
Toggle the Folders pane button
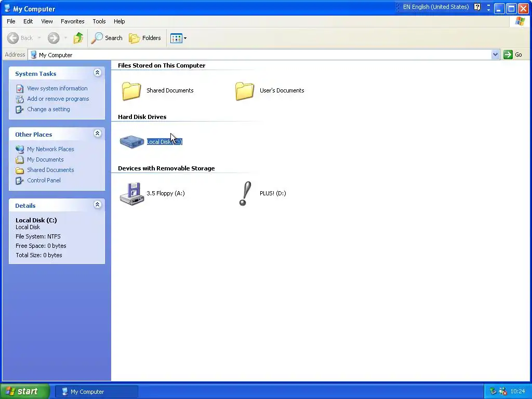pos(145,38)
